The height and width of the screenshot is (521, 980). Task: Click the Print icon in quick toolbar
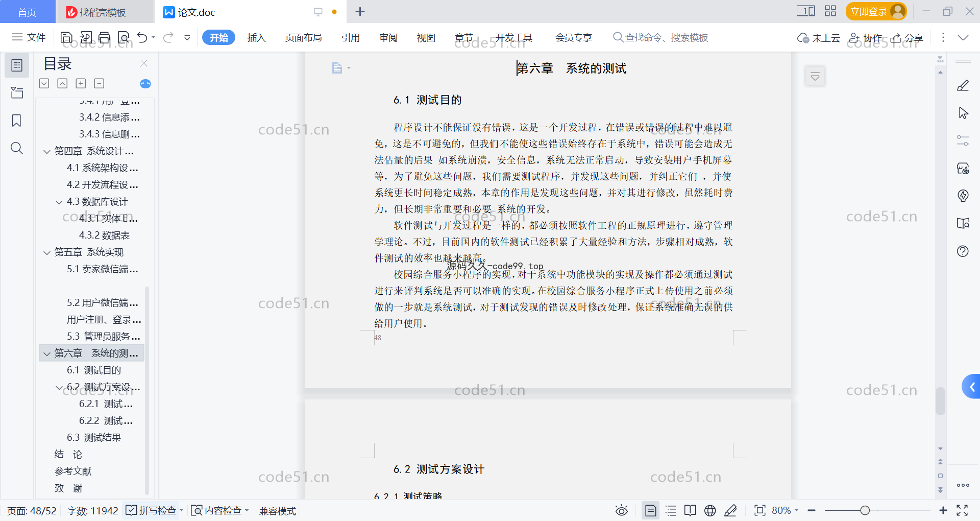point(105,37)
